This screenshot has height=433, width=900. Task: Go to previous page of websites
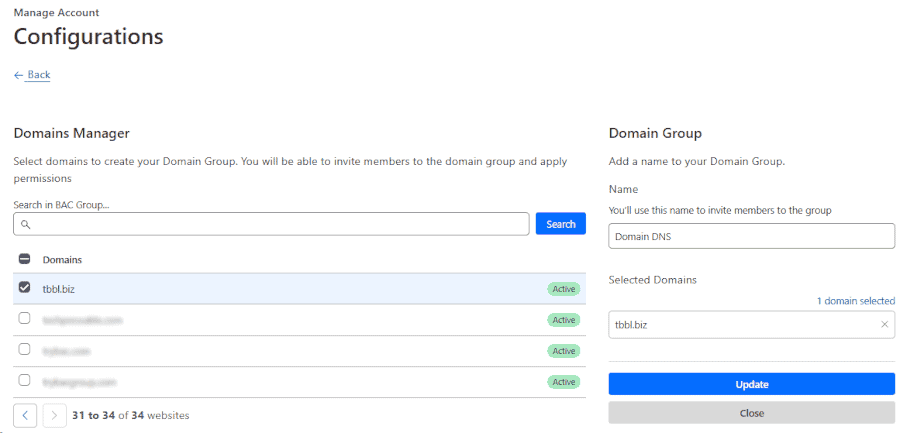point(25,415)
